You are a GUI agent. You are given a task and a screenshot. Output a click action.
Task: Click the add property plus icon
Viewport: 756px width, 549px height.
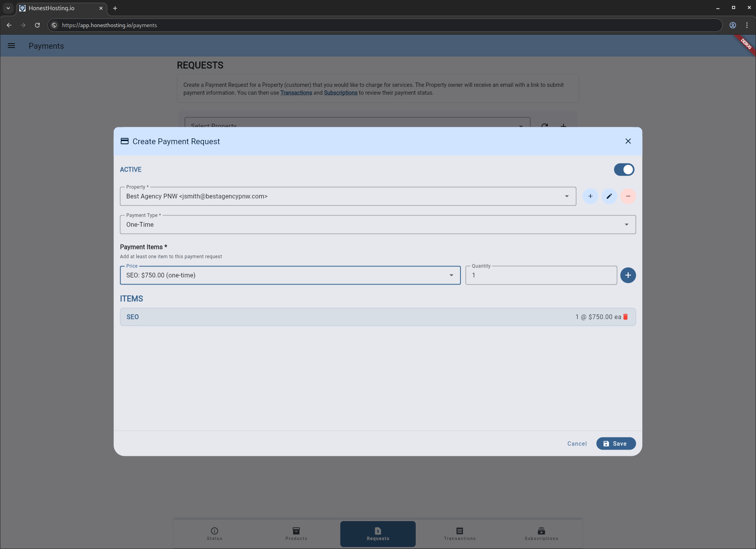590,196
